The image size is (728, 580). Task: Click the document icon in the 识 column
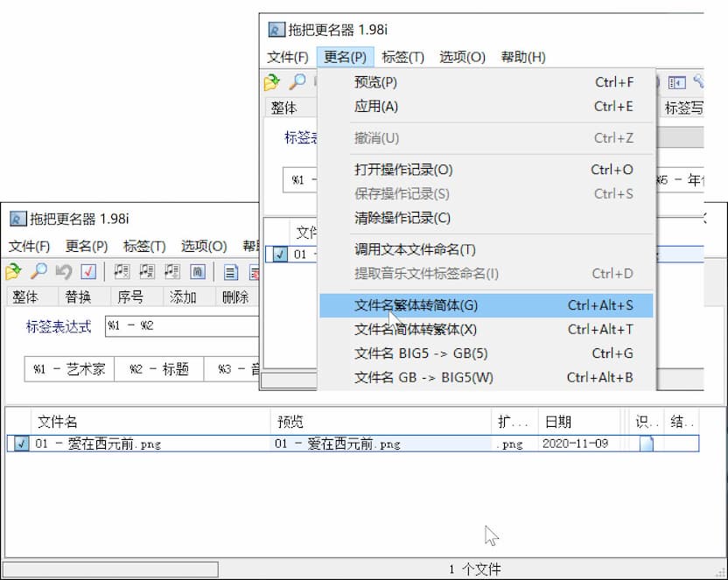646,444
